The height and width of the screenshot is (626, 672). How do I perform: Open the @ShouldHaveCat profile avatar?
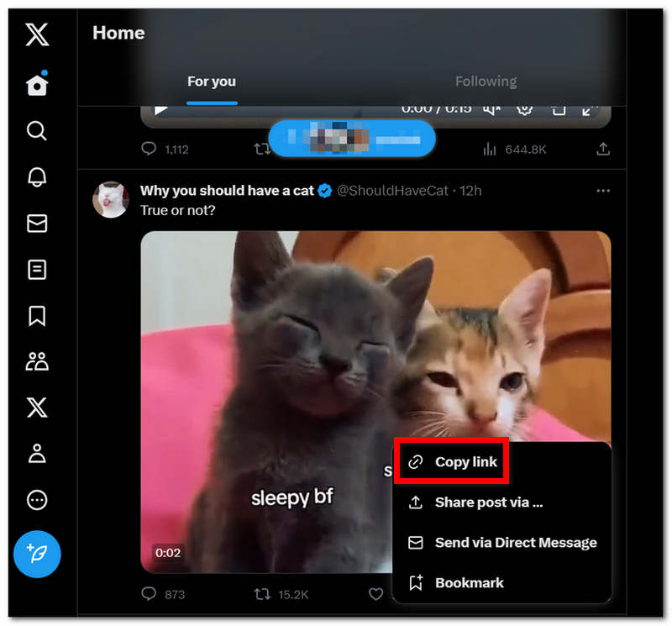(111, 200)
